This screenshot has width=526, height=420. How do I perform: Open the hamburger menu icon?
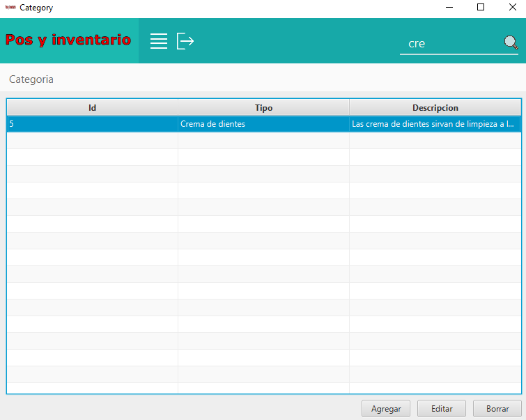click(x=159, y=41)
